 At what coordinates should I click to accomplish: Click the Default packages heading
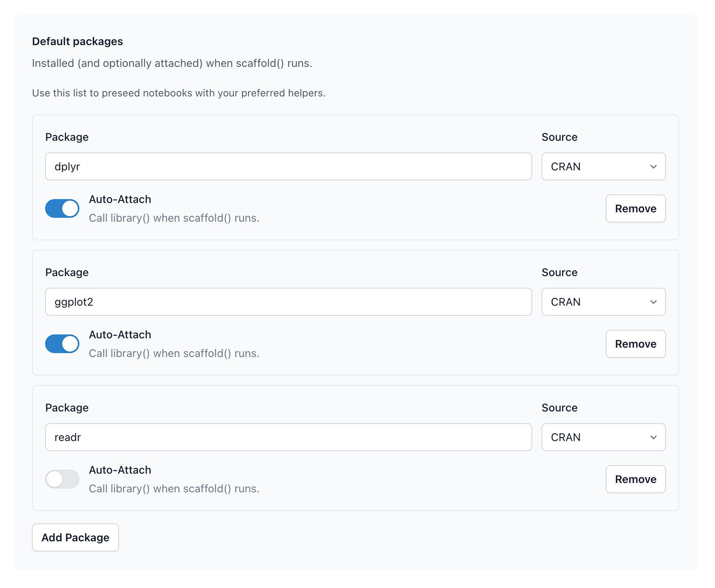[x=77, y=41]
